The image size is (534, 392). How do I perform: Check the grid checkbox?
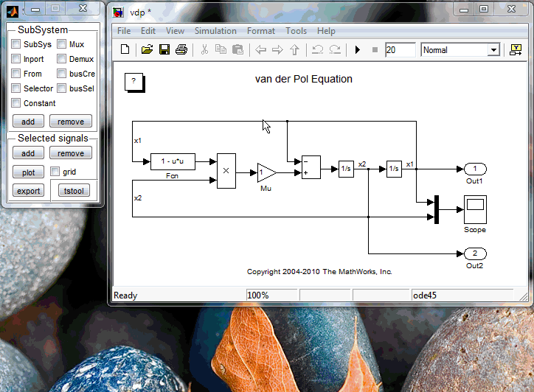point(55,172)
